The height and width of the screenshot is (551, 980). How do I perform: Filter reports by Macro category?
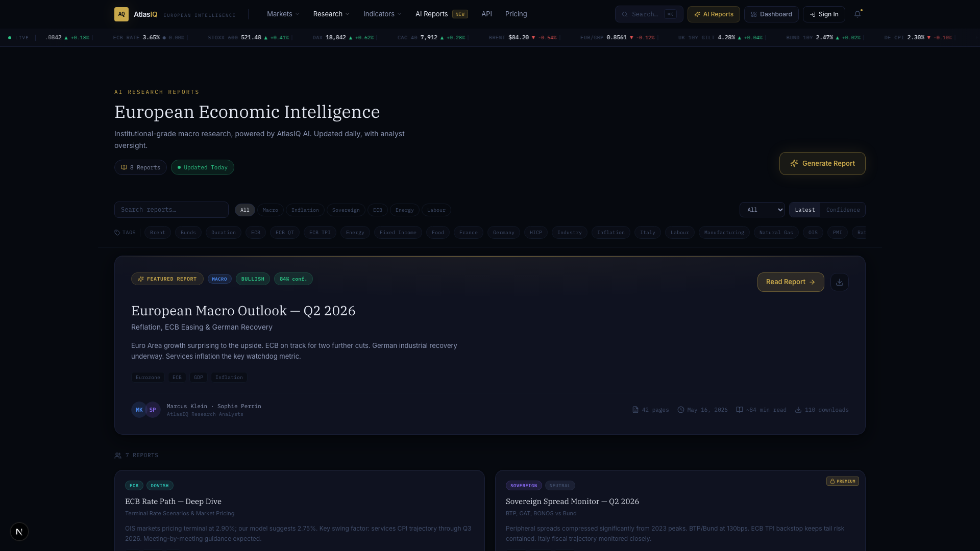tap(271, 210)
